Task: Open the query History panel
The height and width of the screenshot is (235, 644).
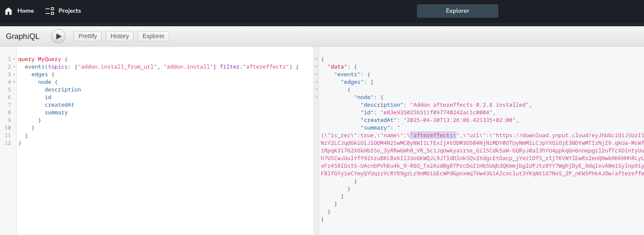Action: click(119, 36)
